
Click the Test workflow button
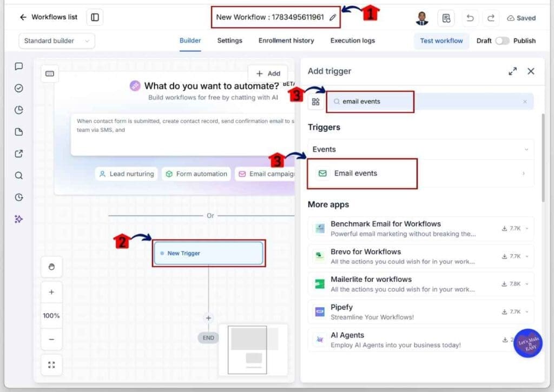(x=441, y=41)
